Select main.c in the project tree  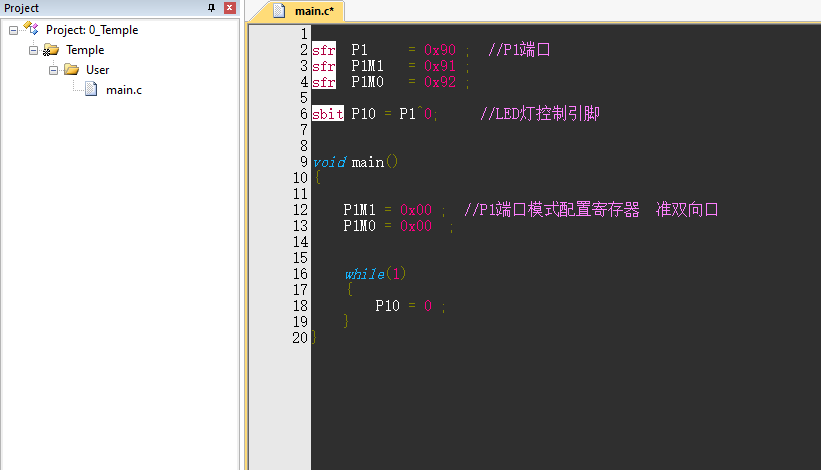[124, 90]
